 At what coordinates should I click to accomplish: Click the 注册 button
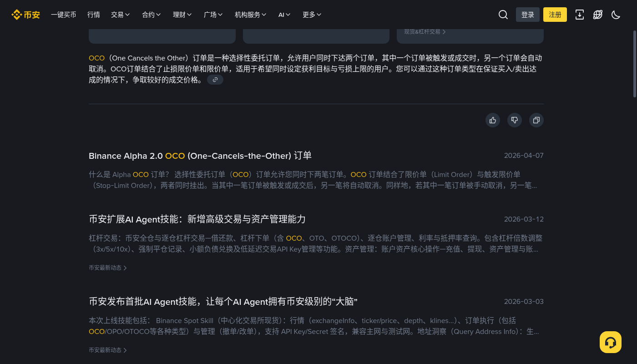[x=555, y=15]
